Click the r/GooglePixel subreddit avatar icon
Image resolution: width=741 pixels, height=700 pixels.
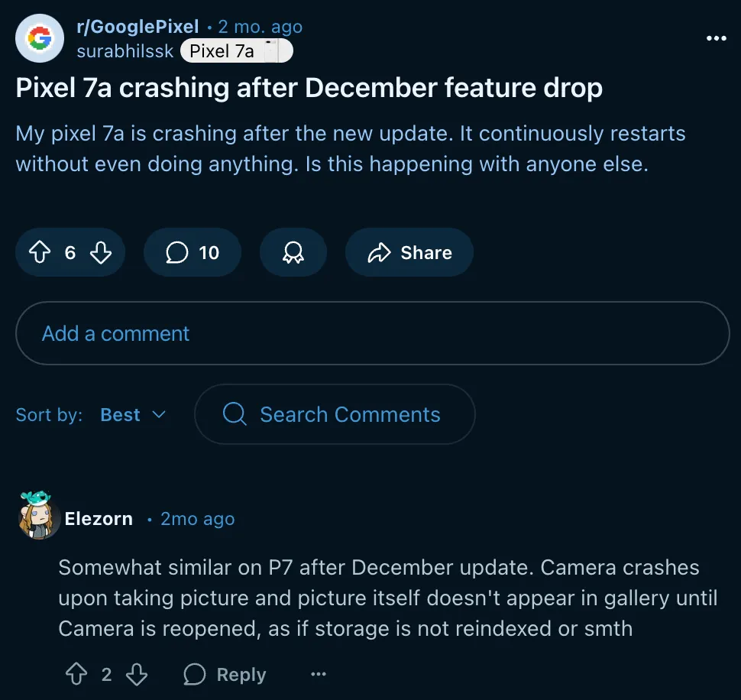coord(40,38)
